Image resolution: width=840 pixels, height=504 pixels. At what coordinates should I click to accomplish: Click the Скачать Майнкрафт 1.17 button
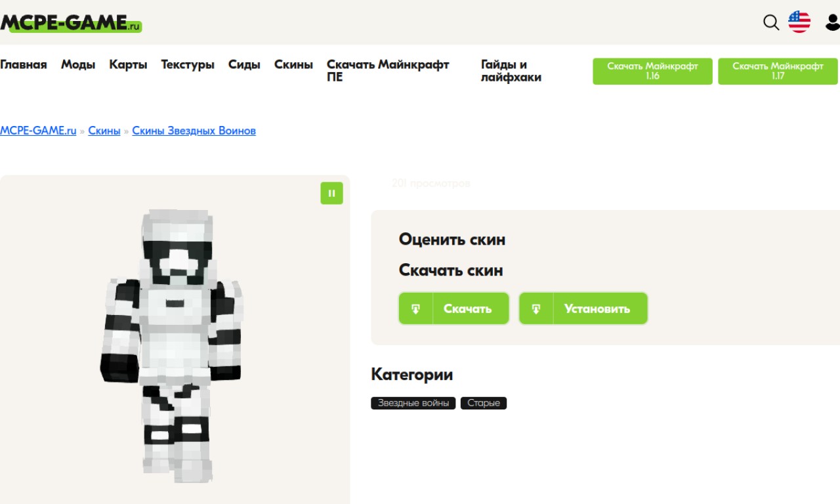tap(778, 71)
